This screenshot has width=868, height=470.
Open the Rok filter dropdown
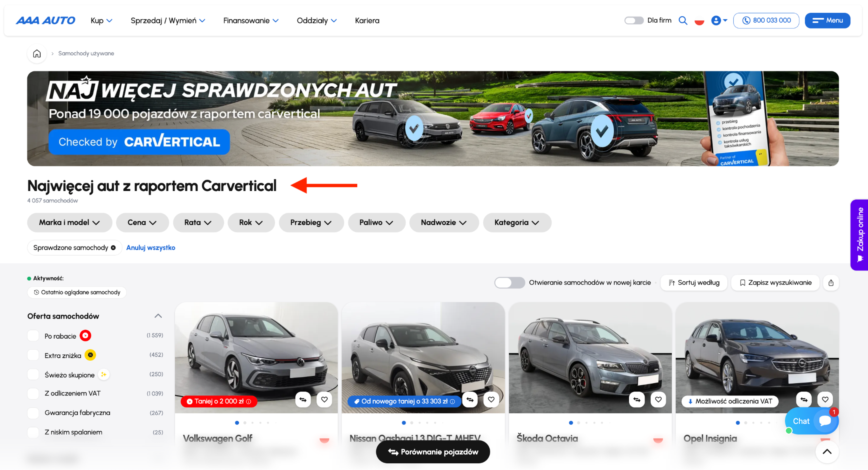tap(251, 223)
